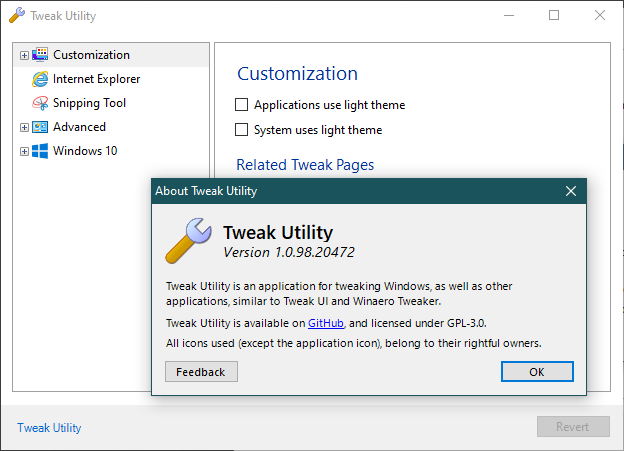624x451 pixels.
Task: Click the Related Tweak Pages heading
Action: [305, 165]
